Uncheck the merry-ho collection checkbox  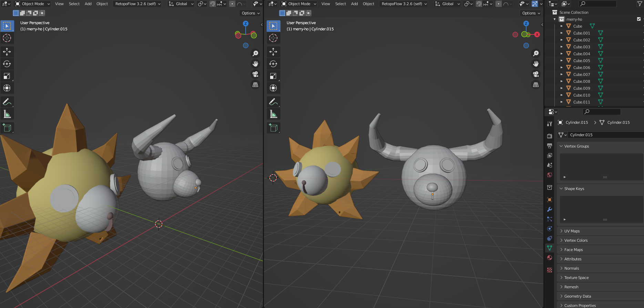pyautogui.click(x=639, y=19)
